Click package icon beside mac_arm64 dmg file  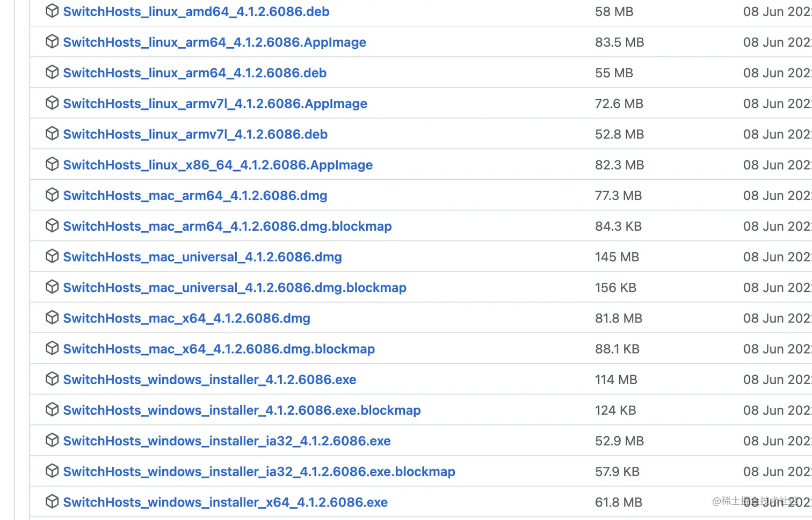tap(52, 194)
